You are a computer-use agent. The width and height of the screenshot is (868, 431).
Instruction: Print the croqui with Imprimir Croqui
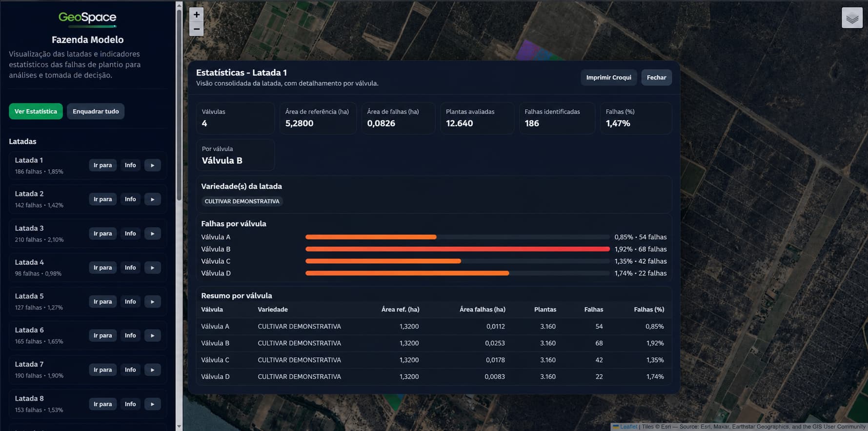click(608, 78)
